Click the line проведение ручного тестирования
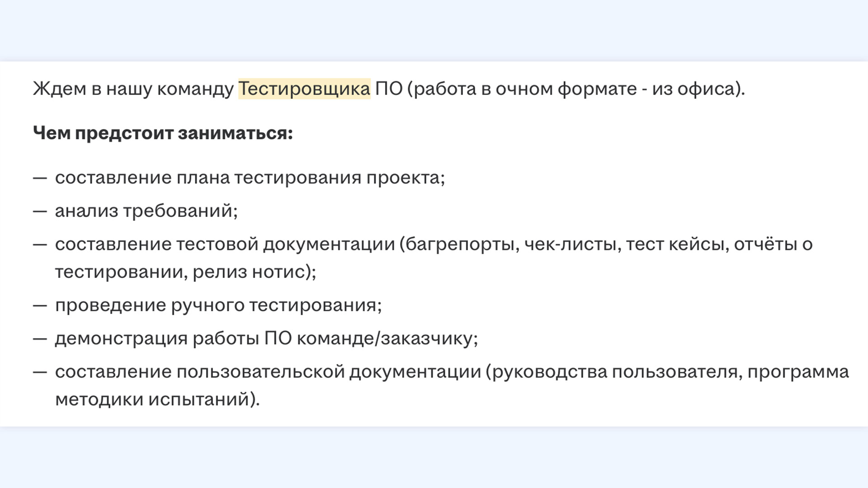Screen dimensions: 868x488 tap(218, 305)
